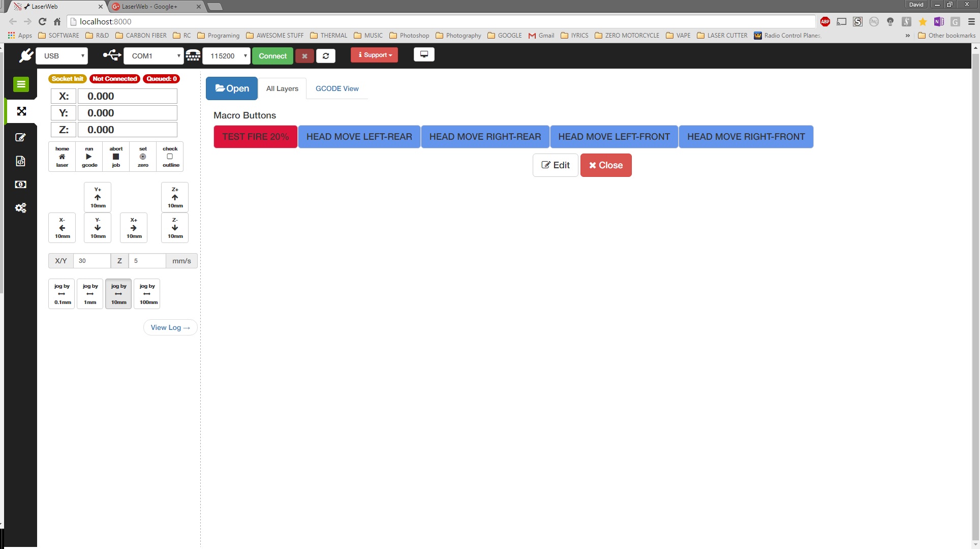Select jog by 0.1mm step
980x549 pixels.
click(x=62, y=294)
